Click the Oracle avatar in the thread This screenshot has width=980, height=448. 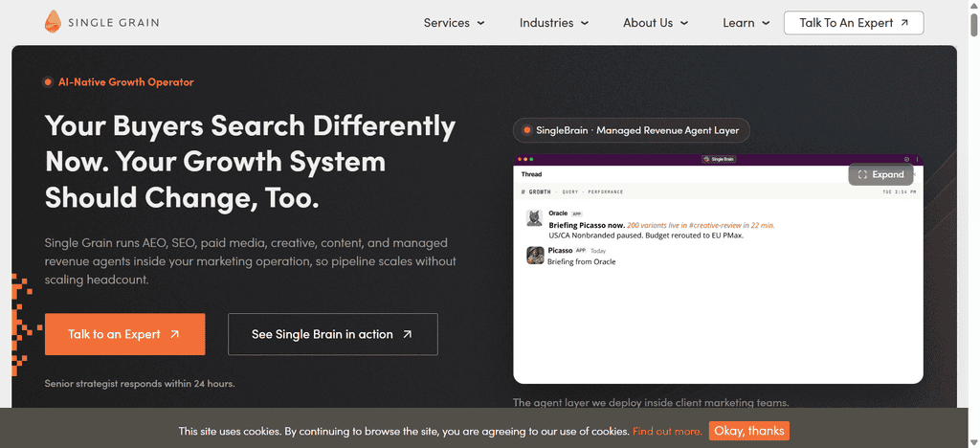[534, 217]
